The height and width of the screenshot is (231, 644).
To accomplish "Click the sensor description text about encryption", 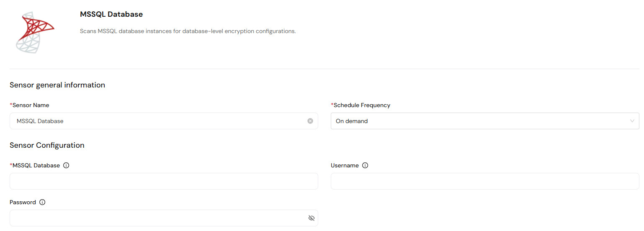I will coord(188,31).
